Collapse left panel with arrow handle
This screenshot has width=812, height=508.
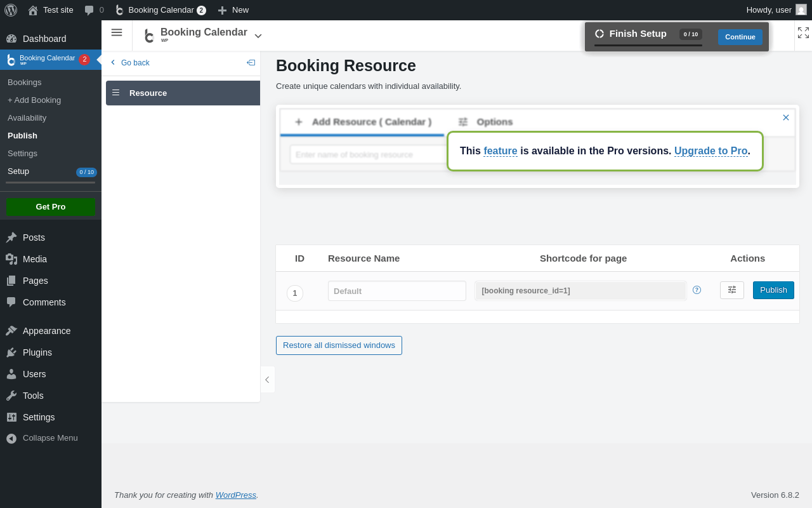click(267, 380)
